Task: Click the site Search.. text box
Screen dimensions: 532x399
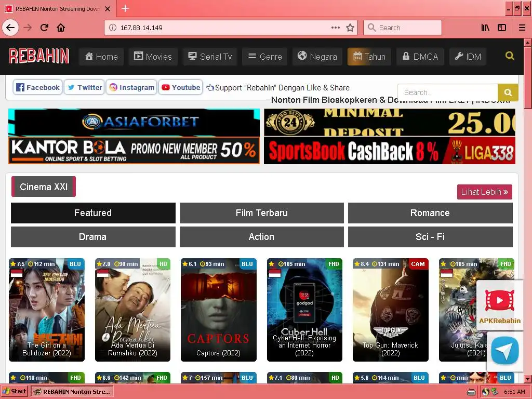Action: 447,92
